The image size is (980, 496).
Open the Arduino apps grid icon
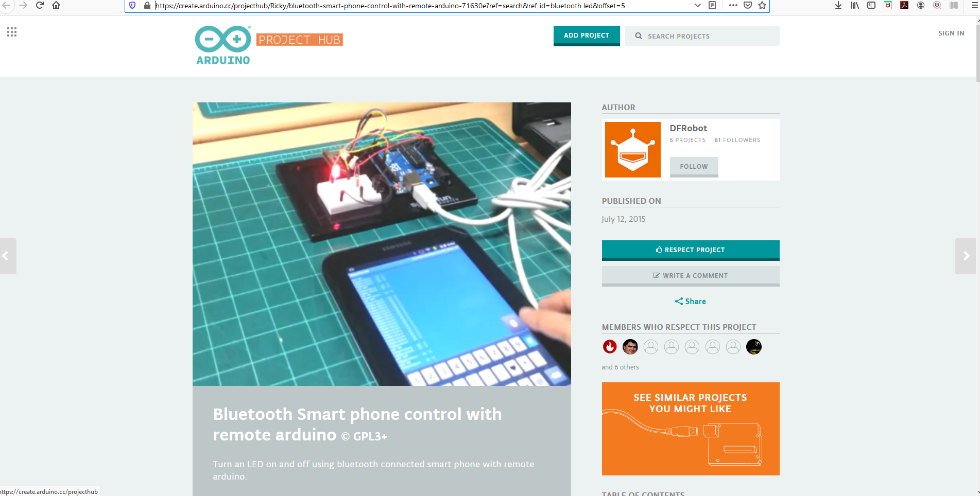[12, 32]
